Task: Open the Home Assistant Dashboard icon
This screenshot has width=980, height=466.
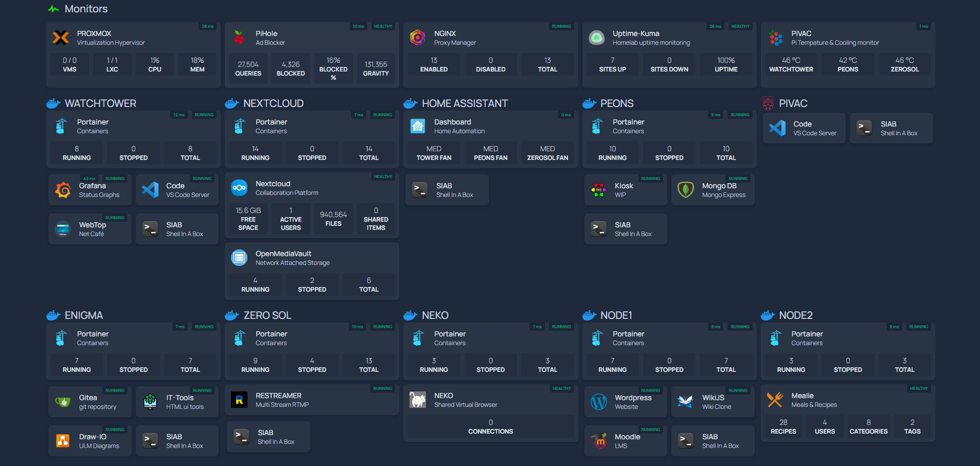Action: (x=418, y=126)
